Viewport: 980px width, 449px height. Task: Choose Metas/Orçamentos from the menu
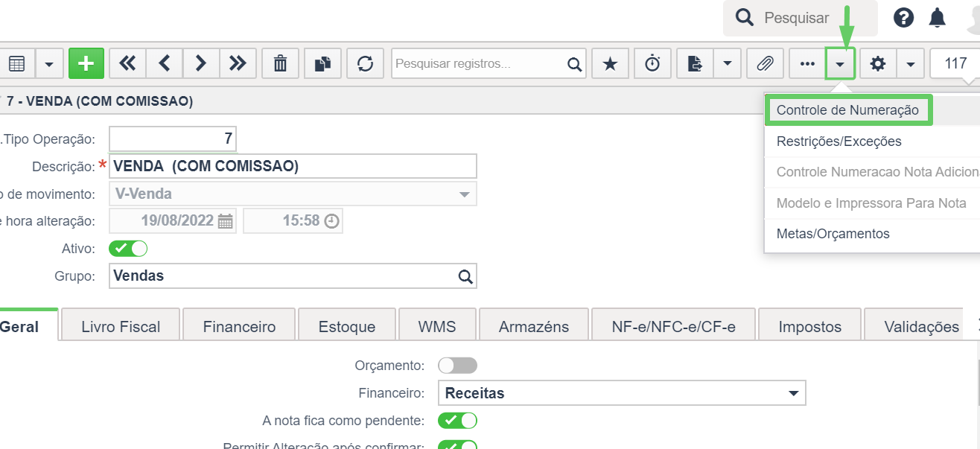point(833,234)
